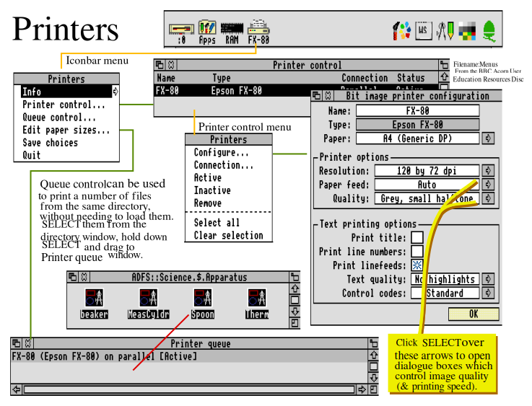Choose Select all menu entry
This screenshot has width=532, height=406.
(229, 223)
